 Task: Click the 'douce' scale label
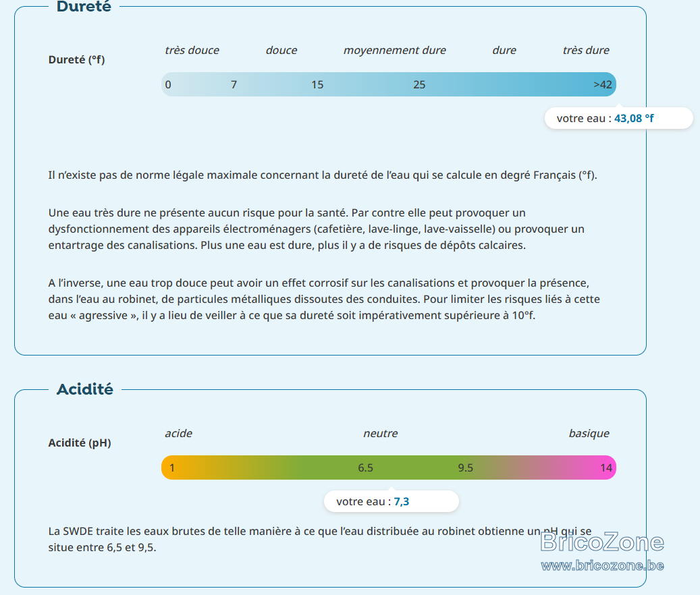[281, 51]
